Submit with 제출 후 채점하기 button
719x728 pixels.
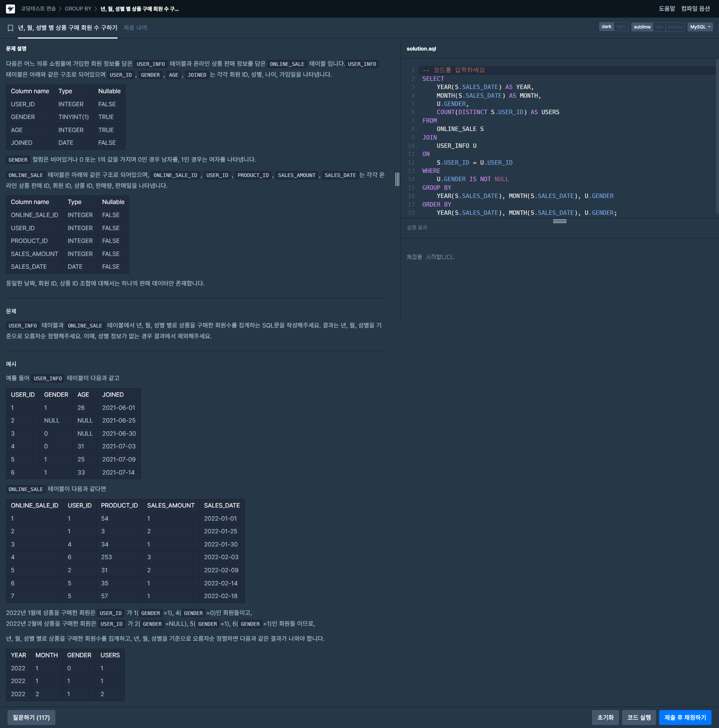(685, 718)
